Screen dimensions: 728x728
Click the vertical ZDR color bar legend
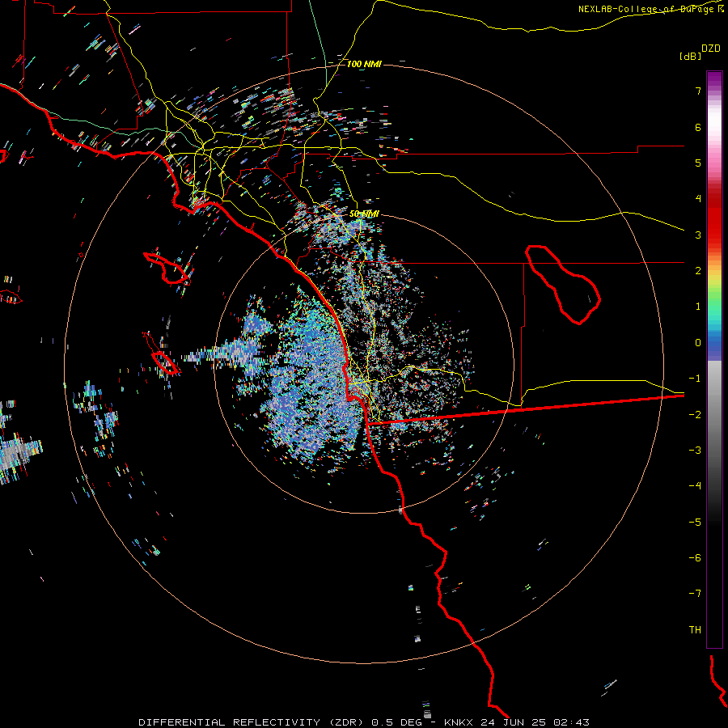point(714,359)
